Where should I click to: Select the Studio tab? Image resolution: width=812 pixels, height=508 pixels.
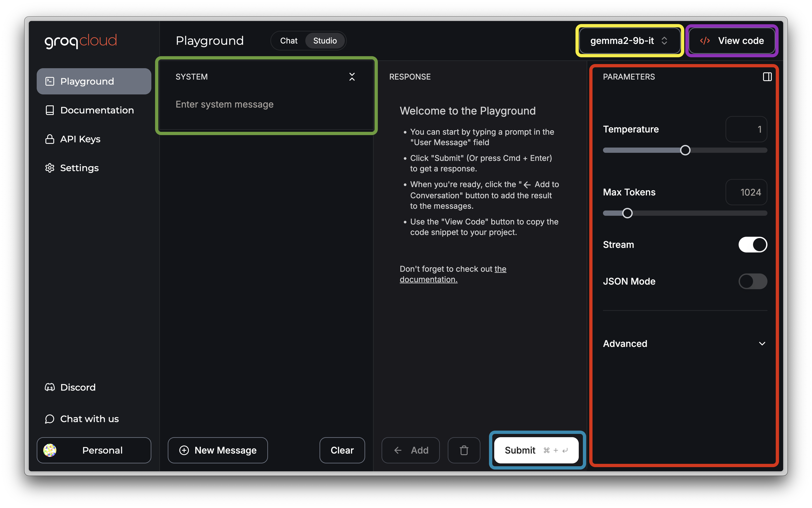[x=325, y=41]
